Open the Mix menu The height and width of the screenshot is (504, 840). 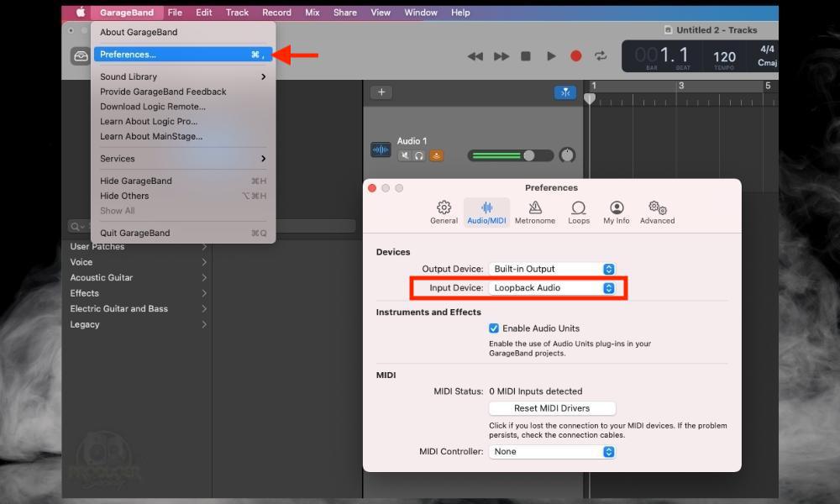tap(312, 13)
